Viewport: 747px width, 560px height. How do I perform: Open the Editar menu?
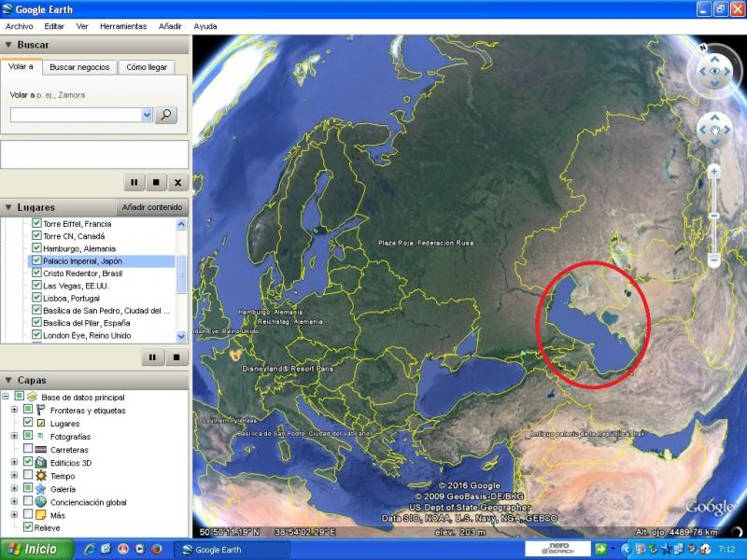[54, 26]
